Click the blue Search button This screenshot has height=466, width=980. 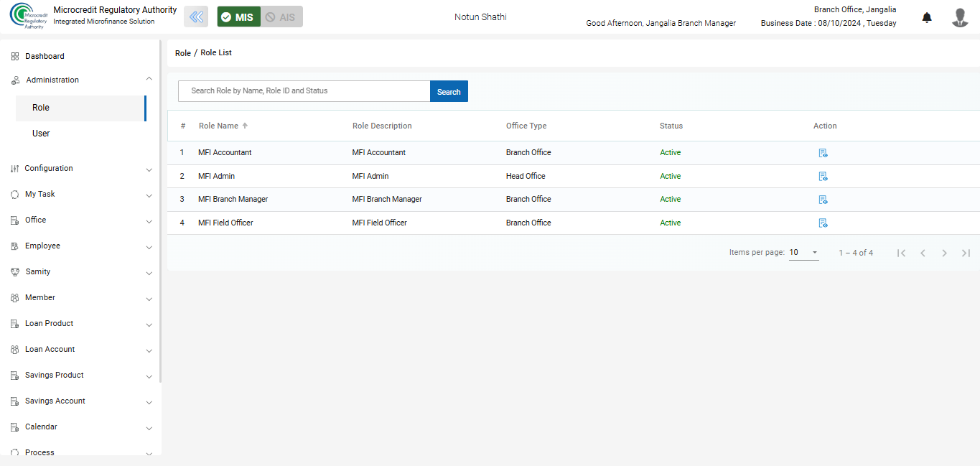pyautogui.click(x=449, y=91)
